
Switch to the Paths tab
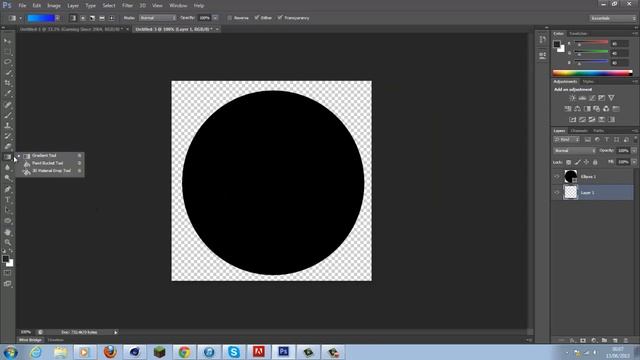(598, 131)
